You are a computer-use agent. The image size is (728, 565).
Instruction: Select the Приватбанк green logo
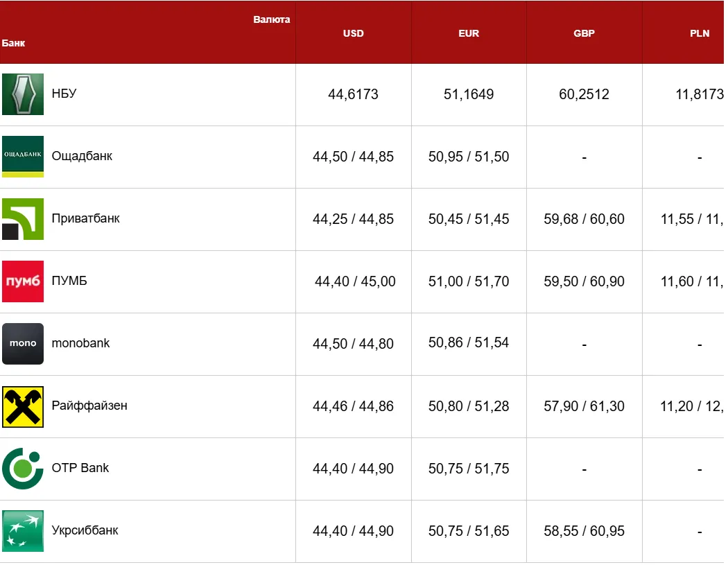(23, 219)
